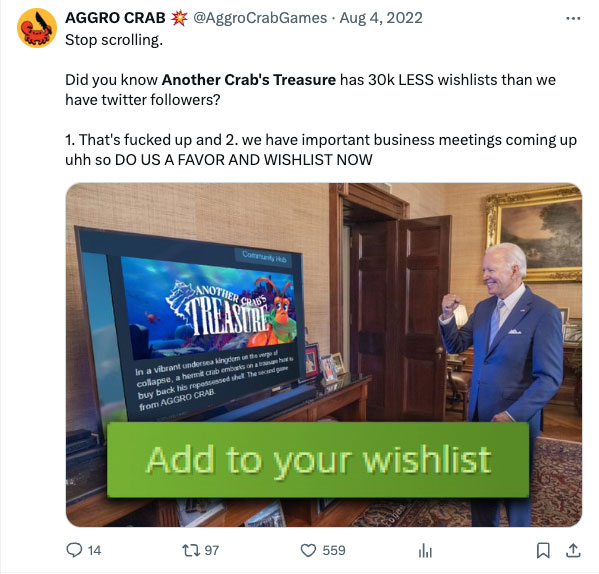This screenshot has height=574, width=599.
Task: Click the 97 retweets count
Action: click(x=212, y=550)
